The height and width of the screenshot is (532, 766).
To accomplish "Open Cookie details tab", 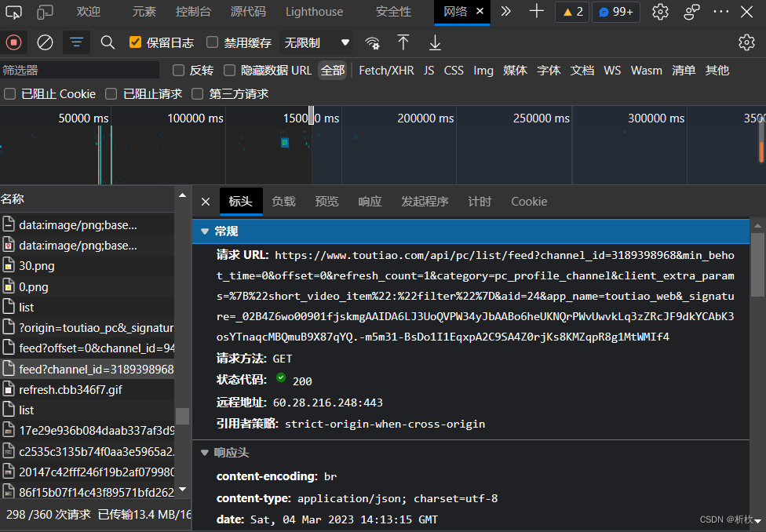I will (x=529, y=202).
